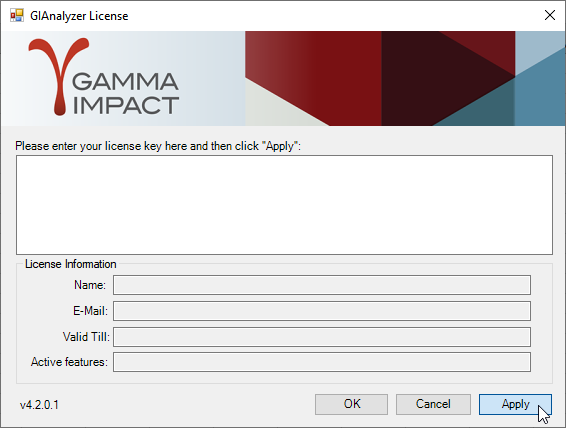Click the 'Valid Till:' label

[86, 337]
